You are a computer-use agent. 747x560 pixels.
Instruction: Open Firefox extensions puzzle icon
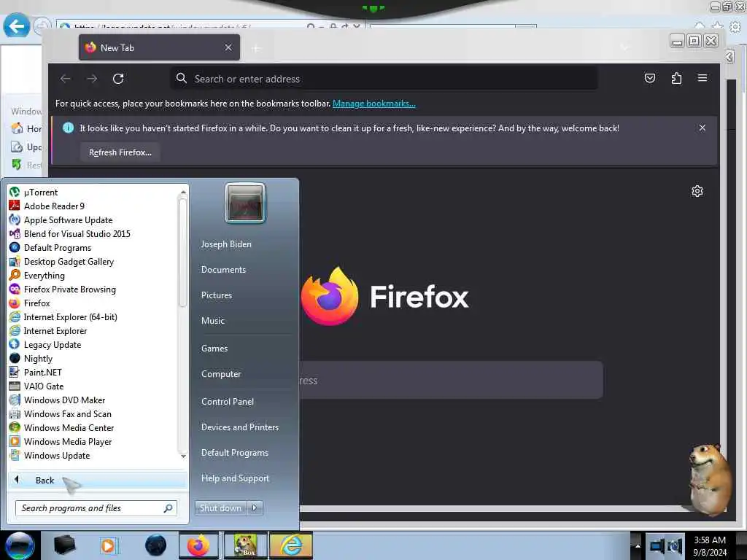coord(676,78)
